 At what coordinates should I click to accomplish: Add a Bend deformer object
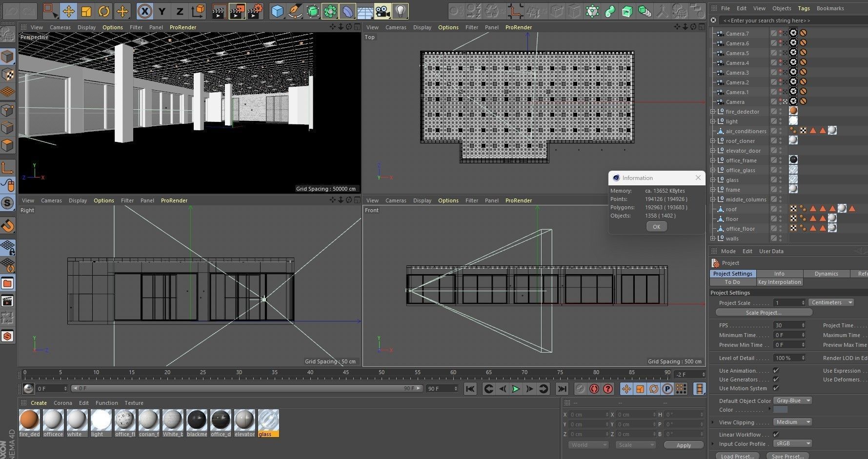[348, 11]
